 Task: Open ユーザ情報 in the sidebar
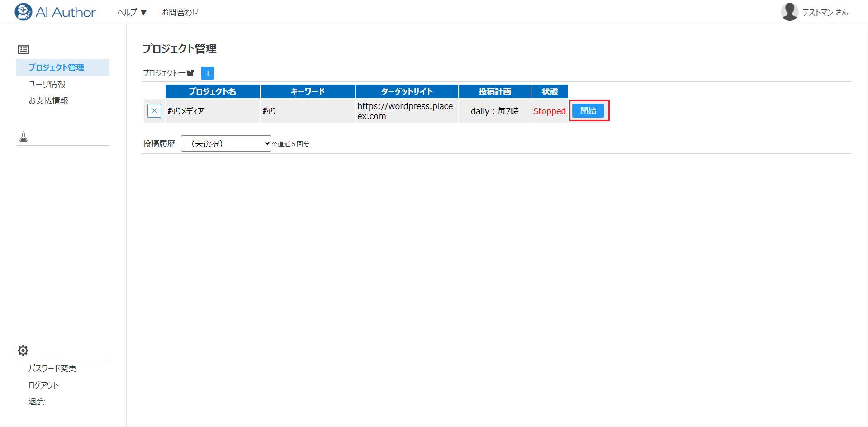coord(47,84)
